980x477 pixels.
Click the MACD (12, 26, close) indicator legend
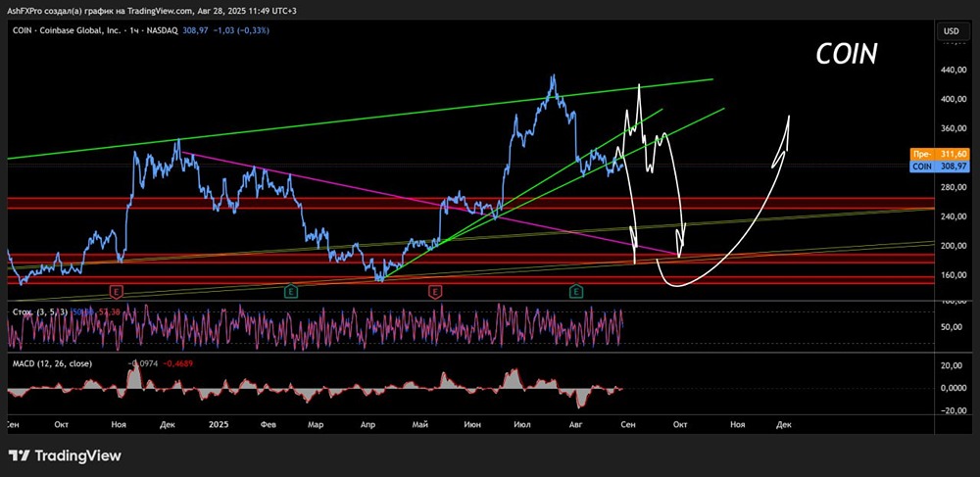click(x=52, y=363)
